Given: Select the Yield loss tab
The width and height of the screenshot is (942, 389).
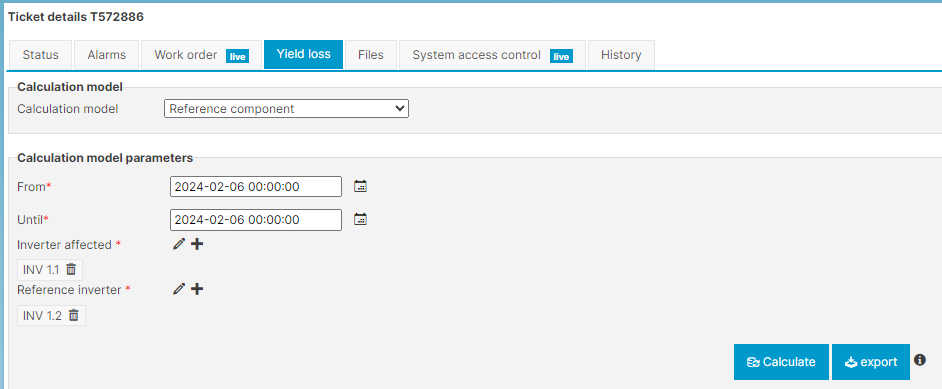Looking at the screenshot, I should 303,54.
